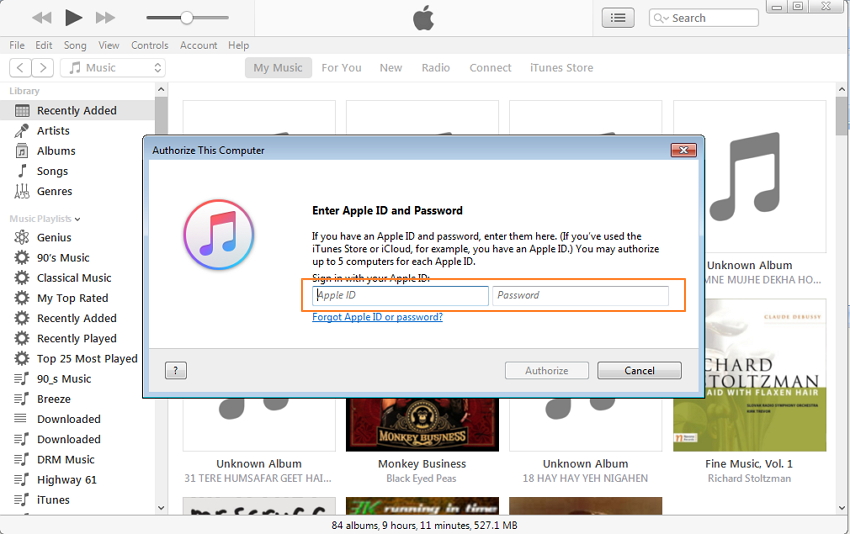This screenshot has height=534, width=850.
Task: Click into the Password field
Action: pyautogui.click(x=580, y=296)
